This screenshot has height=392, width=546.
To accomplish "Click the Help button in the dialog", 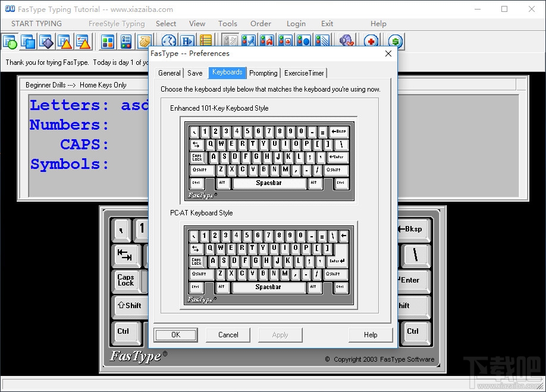I will 371,335.
